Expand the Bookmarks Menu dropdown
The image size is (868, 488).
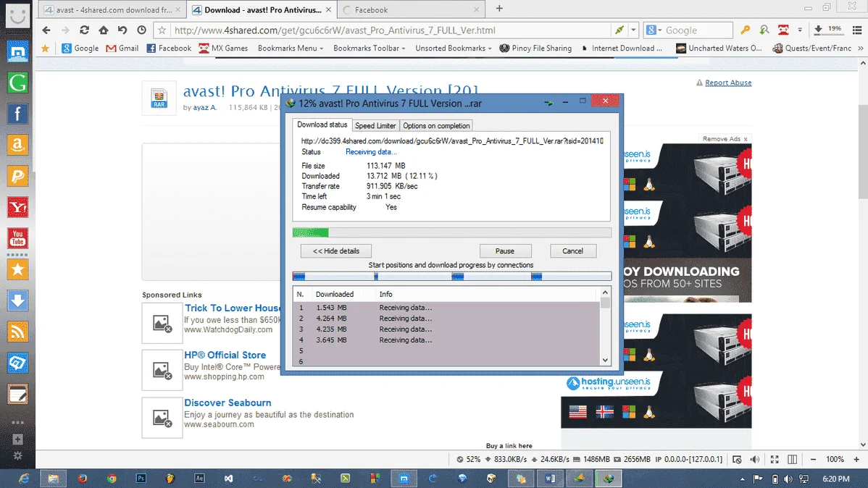[x=290, y=48]
